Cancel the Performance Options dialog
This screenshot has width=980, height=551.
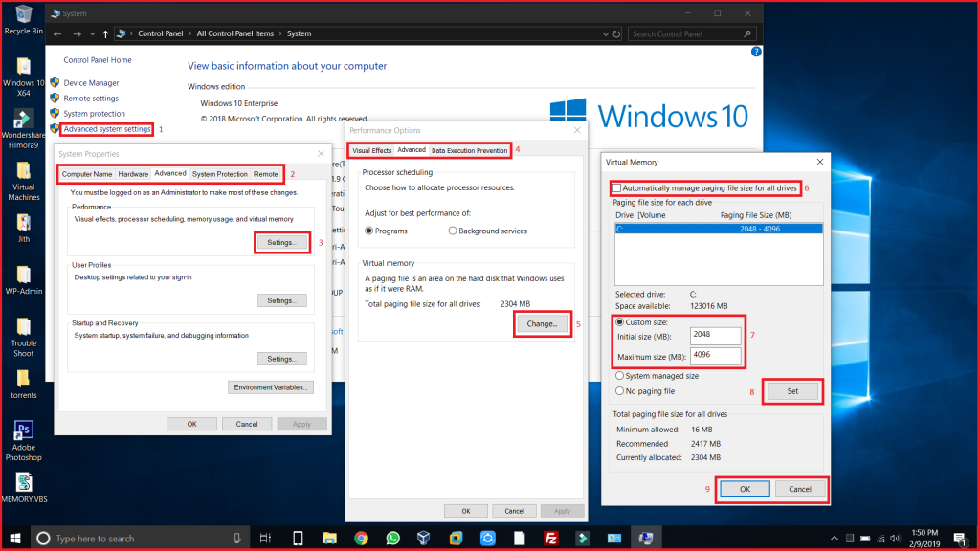click(514, 511)
